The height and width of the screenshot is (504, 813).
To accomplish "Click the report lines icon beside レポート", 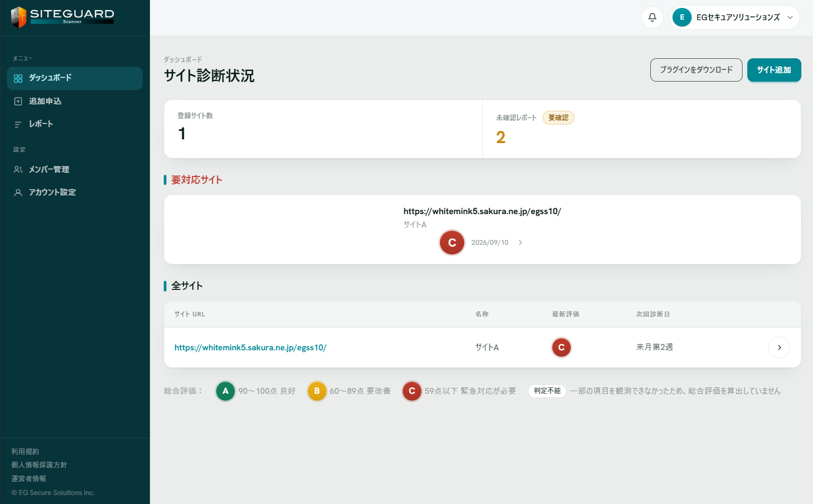I will point(18,125).
